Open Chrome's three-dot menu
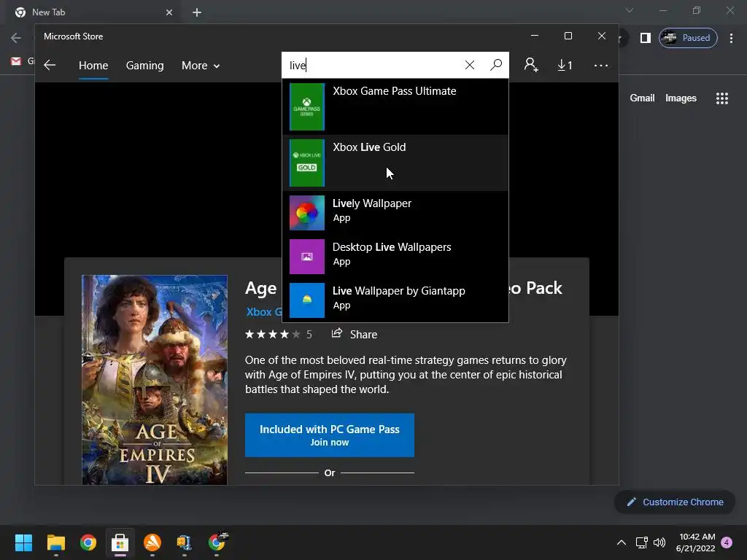The height and width of the screenshot is (560, 747). click(x=731, y=38)
